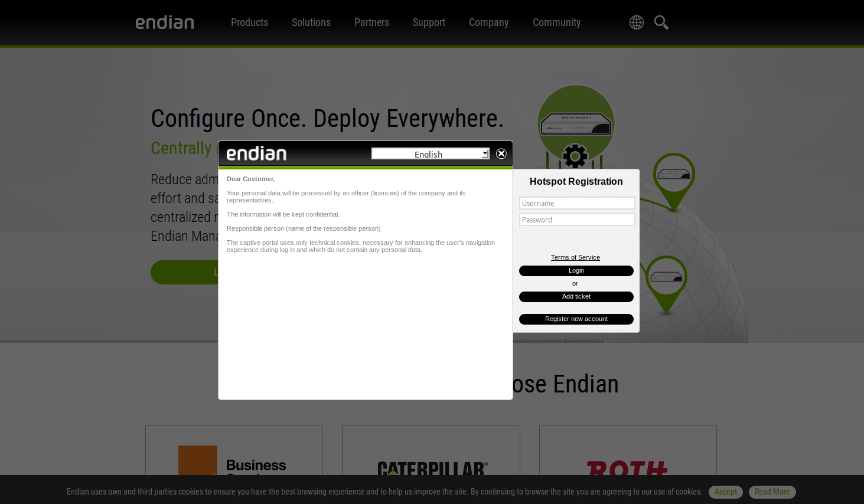The image size is (864, 504).
Task: Click the Endian logo in dialog
Action: click(x=256, y=153)
